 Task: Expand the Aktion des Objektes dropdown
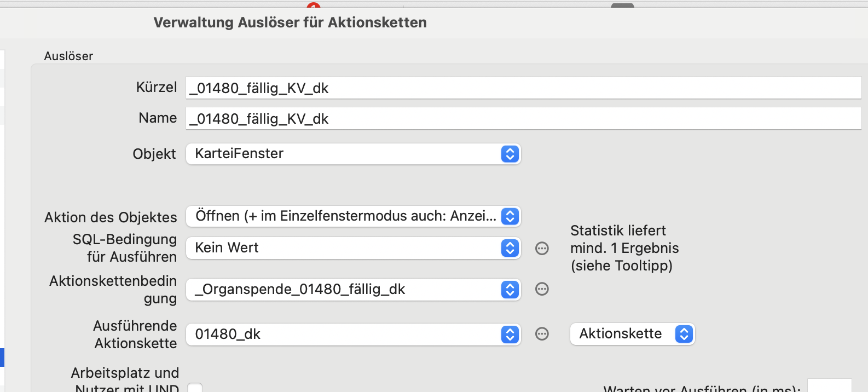[x=353, y=216]
